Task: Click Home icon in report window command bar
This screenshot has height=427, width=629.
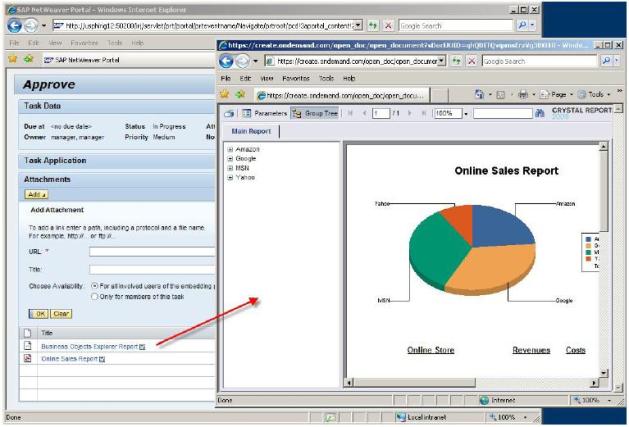Action: (479, 95)
